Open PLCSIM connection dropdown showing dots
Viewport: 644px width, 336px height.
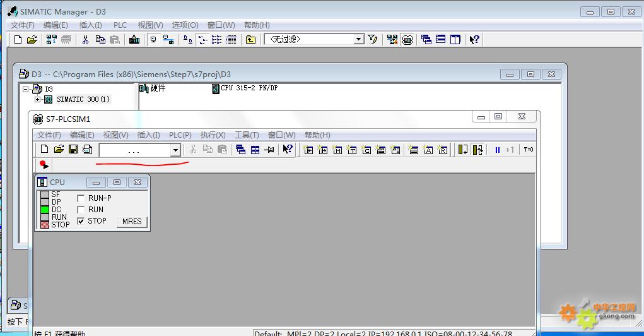pos(176,150)
